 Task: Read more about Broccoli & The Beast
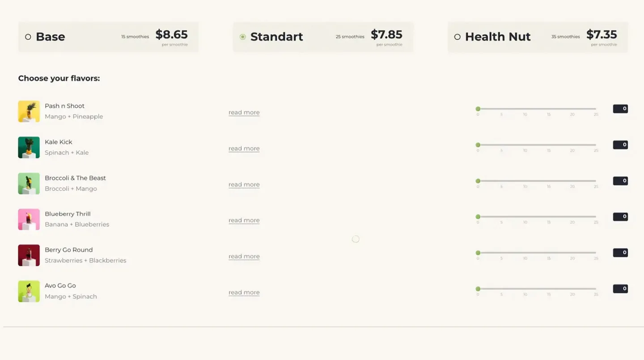pyautogui.click(x=244, y=185)
